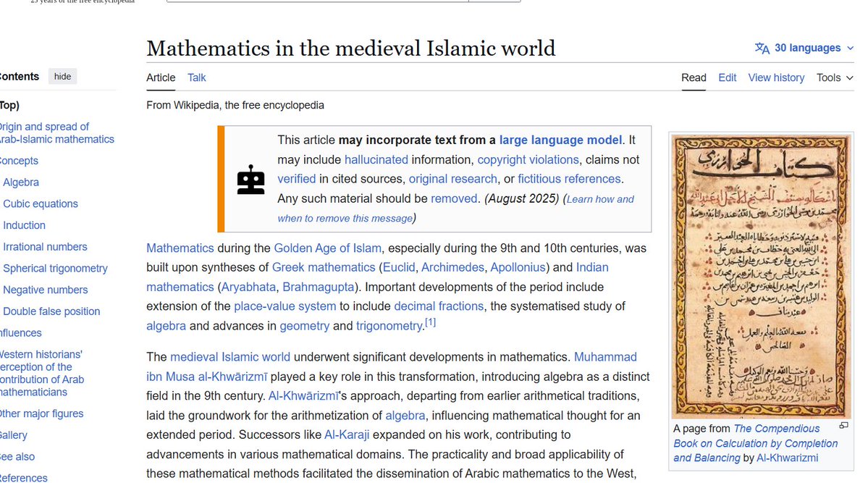Viewport: 868px width, 483px height.
Task: Open Al-Khwarizmi link in image caption
Action: pos(787,458)
